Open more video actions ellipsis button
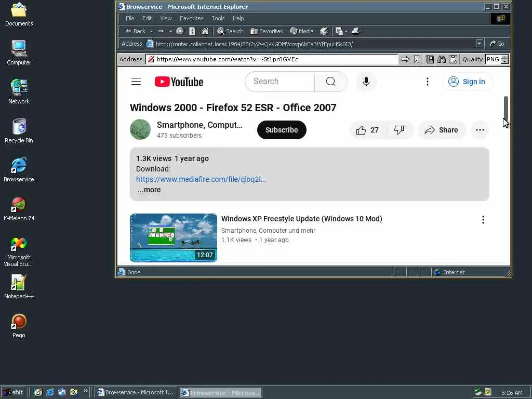532x399 pixels. coord(480,130)
